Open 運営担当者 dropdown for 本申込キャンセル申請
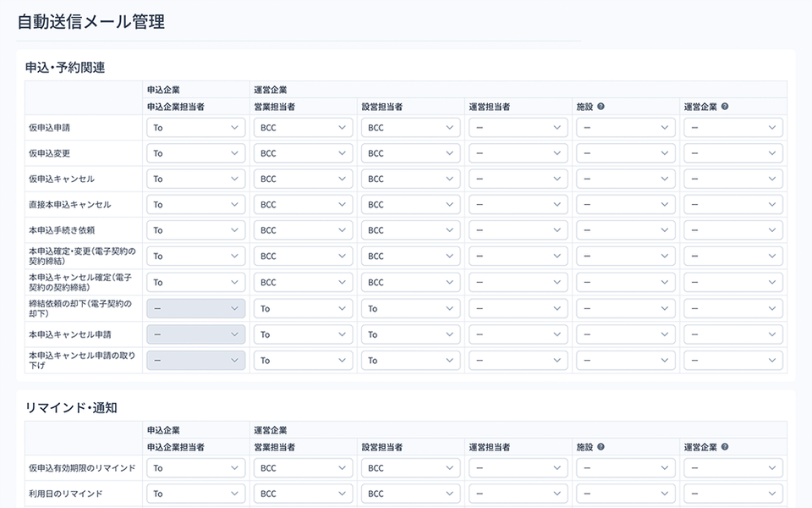Viewport: 812px width, 508px height. click(x=518, y=334)
